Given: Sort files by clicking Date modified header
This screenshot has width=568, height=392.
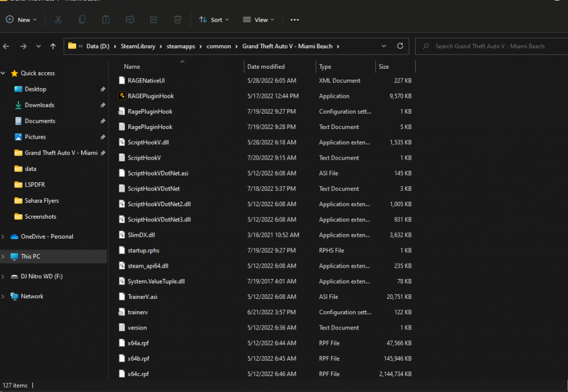Looking at the screenshot, I should point(267,66).
